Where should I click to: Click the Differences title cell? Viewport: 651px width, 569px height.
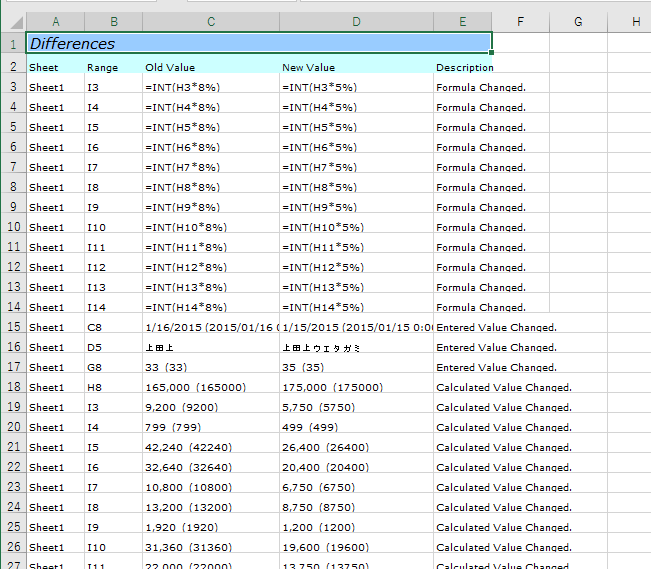click(x=258, y=43)
